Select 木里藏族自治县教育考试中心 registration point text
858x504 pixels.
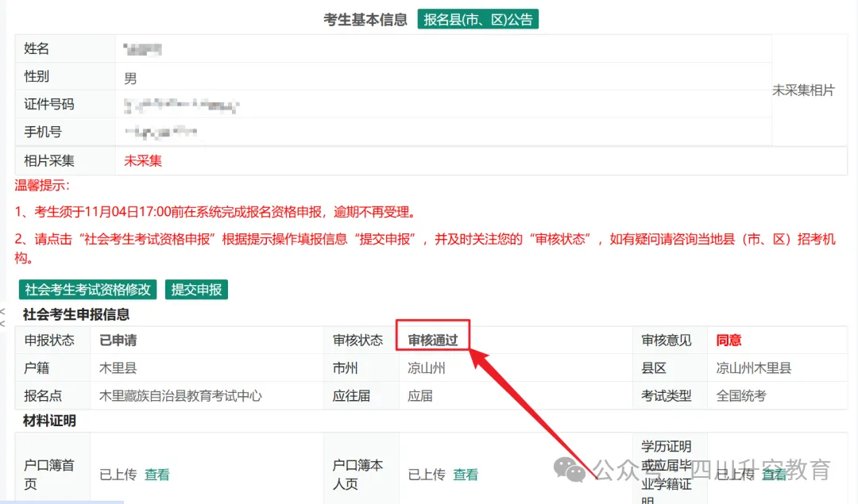(180, 396)
